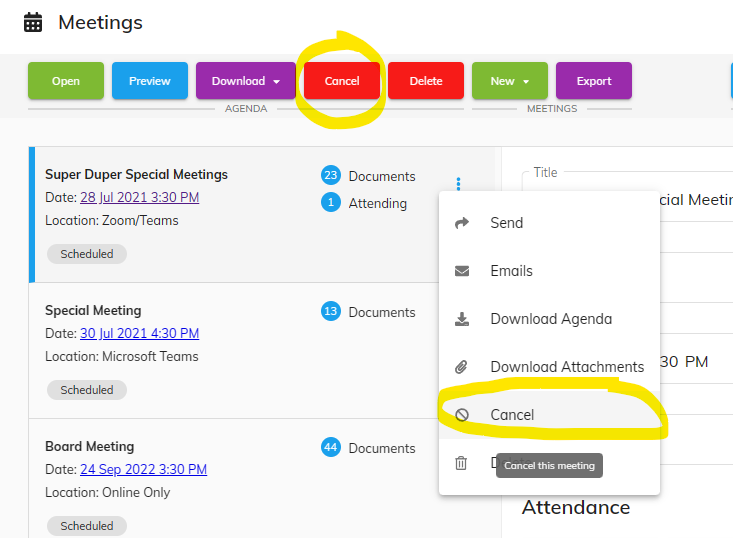
Task: Click the Emails envelope icon
Action: pyautogui.click(x=462, y=271)
